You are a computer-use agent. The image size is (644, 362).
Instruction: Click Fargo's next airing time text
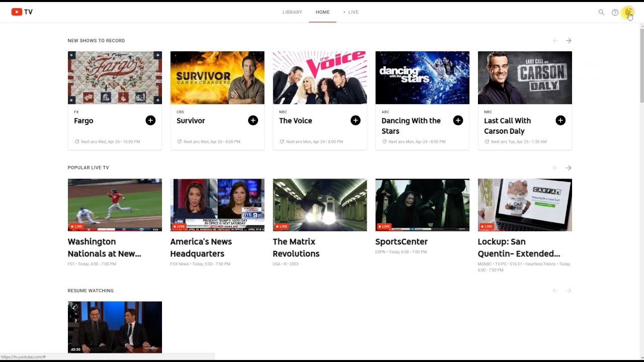pyautogui.click(x=110, y=142)
